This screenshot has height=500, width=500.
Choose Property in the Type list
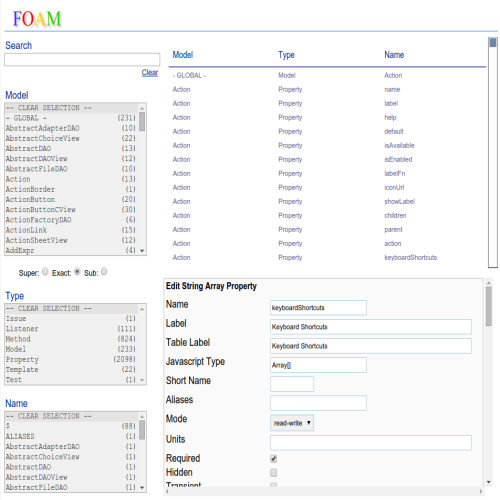(x=71, y=359)
